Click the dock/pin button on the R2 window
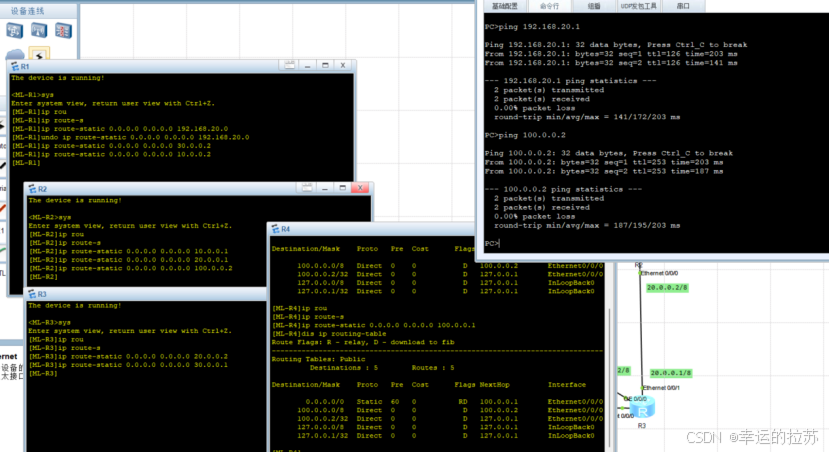 coord(307,188)
